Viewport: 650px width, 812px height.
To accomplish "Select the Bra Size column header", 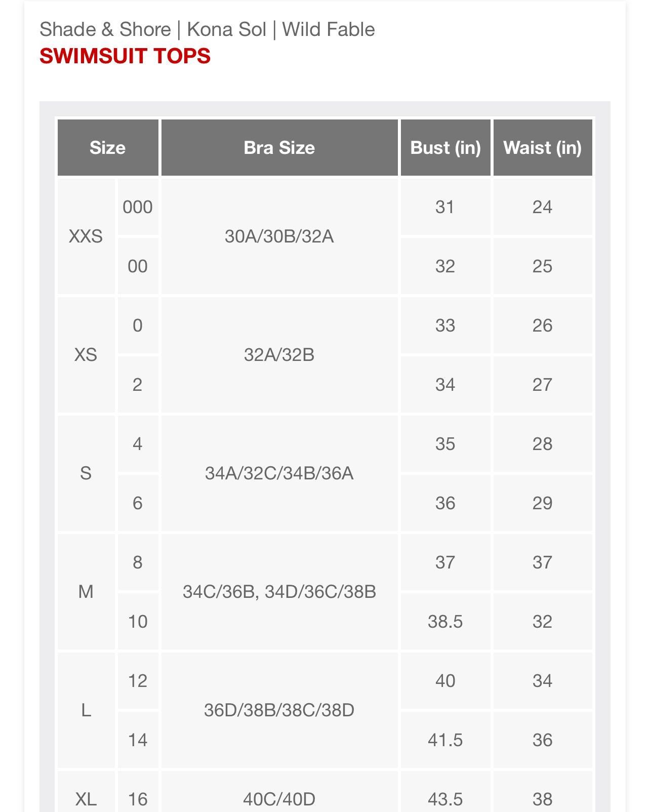I will point(279,148).
